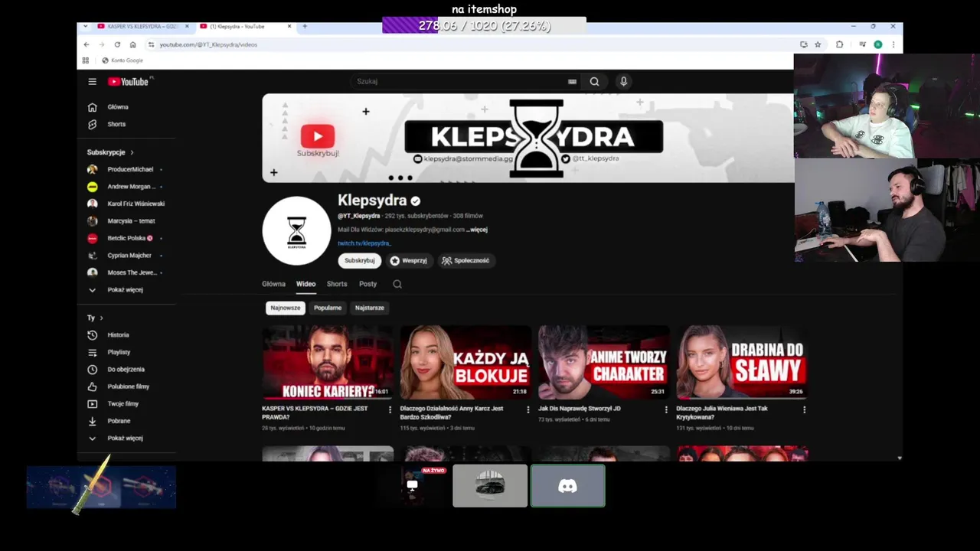
Task: Open KAŻDY JĄ BLOKUJE video thumbnail
Action: [465, 363]
